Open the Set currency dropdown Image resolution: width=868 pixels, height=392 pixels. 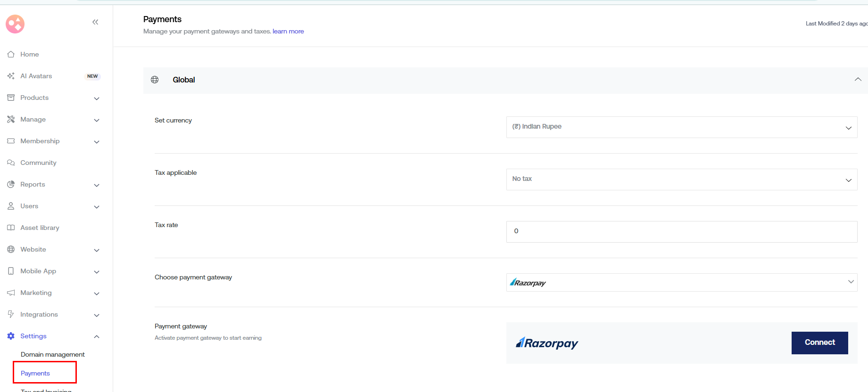[x=681, y=127]
